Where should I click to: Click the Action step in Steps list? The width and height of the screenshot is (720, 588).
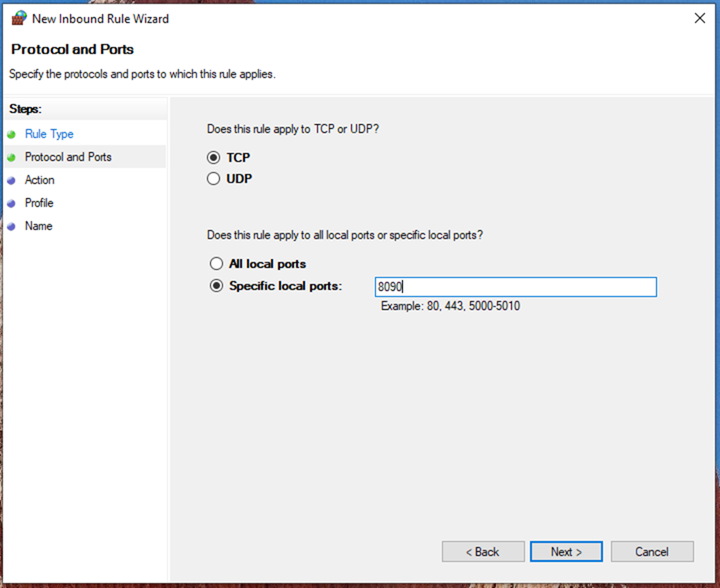[40, 180]
